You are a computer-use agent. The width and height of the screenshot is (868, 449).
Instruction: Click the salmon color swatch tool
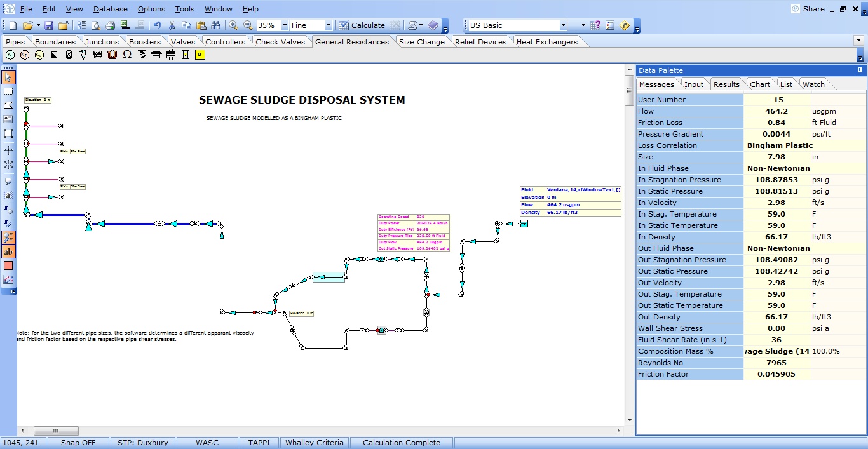click(x=8, y=265)
